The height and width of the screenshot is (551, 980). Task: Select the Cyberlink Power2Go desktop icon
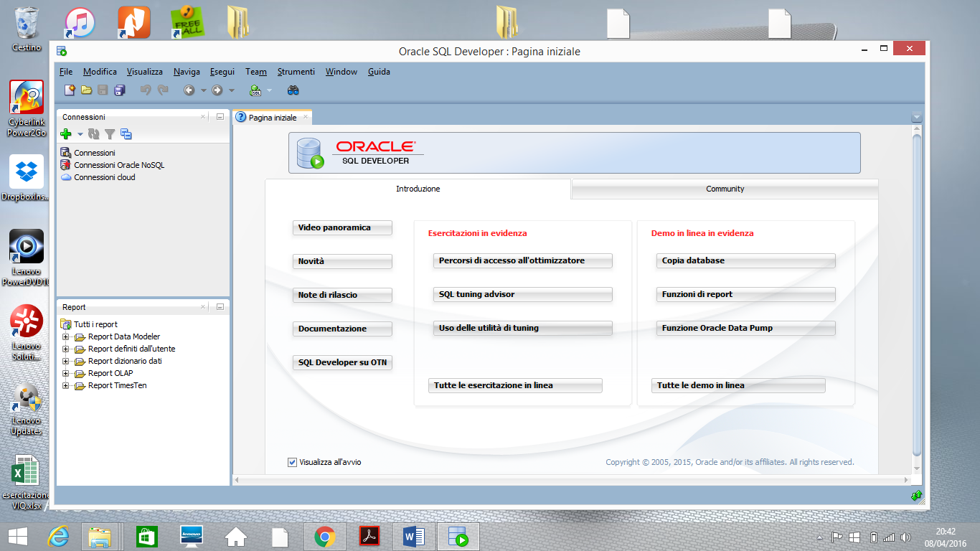(x=27, y=108)
